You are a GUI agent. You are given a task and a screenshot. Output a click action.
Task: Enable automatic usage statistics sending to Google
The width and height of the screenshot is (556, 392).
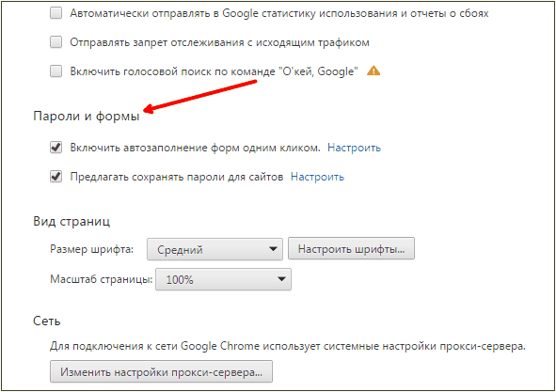click(x=56, y=13)
